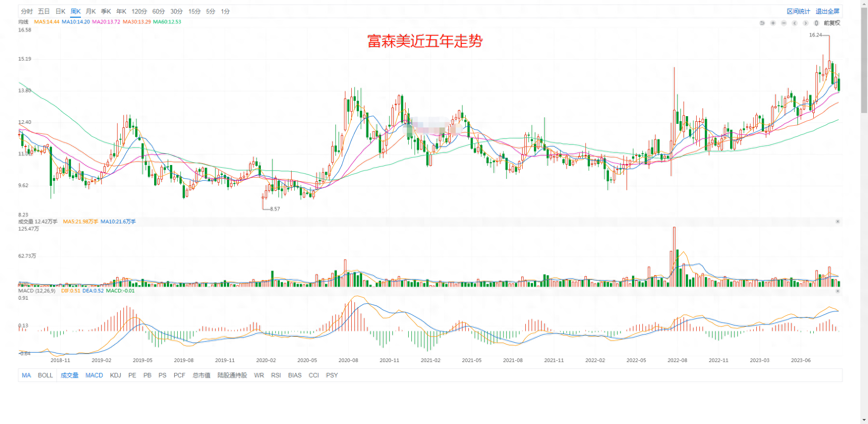Zoom out the chart with minus icon

(784, 23)
